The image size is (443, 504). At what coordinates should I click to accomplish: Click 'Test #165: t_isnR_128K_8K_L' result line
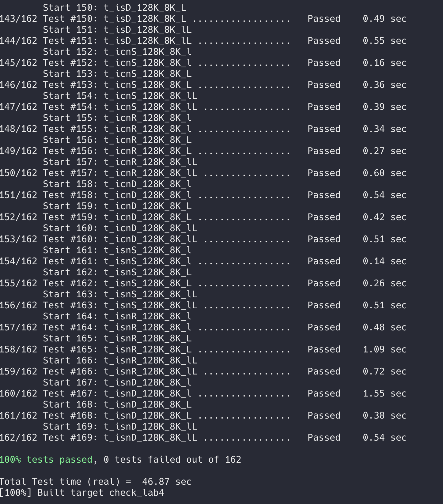click(203, 349)
